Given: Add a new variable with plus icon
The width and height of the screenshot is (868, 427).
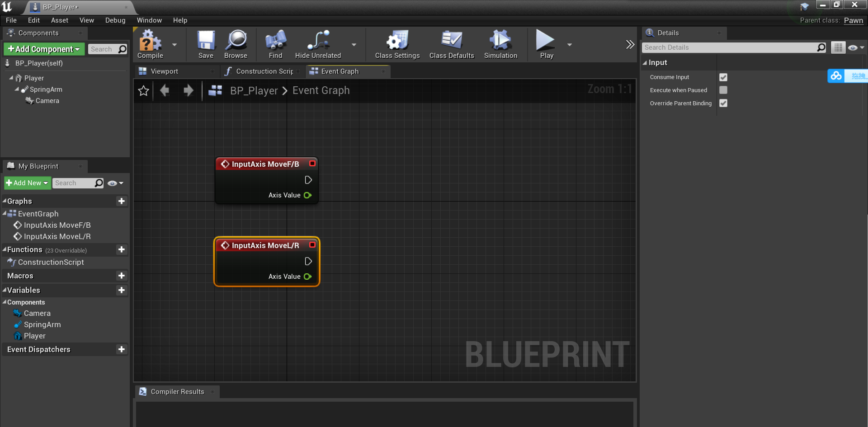Looking at the screenshot, I should tap(121, 290).
